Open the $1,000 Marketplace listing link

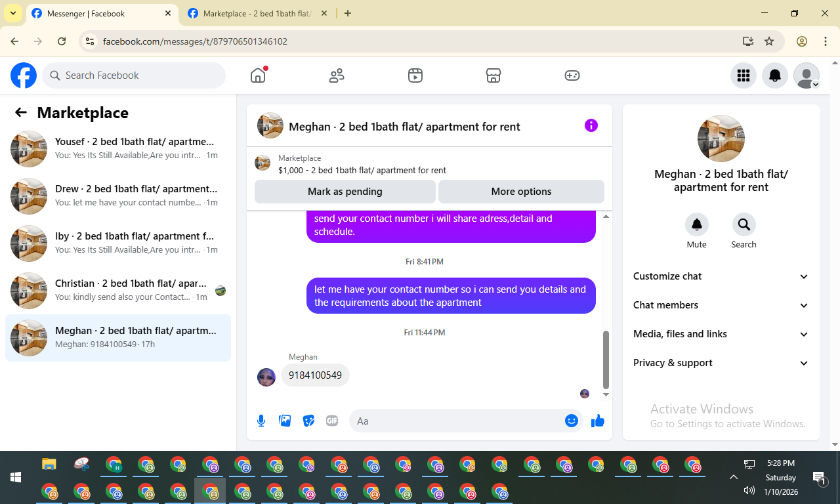[362, 170]
